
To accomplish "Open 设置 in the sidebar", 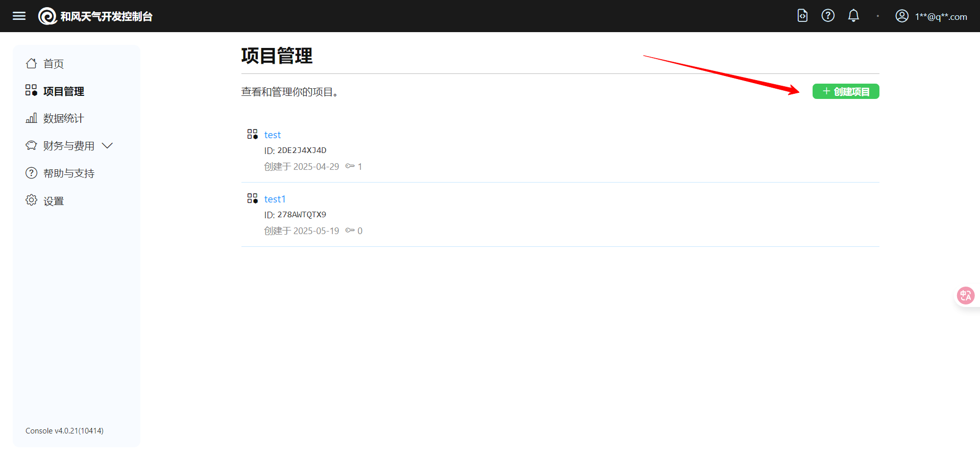I will tap(53, 201).
